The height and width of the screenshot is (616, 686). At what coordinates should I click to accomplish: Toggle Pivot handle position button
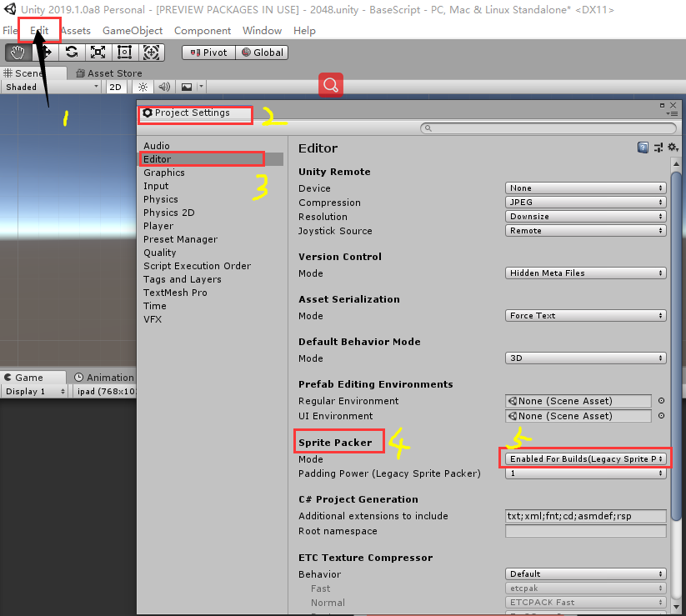(x=208, y=53)
